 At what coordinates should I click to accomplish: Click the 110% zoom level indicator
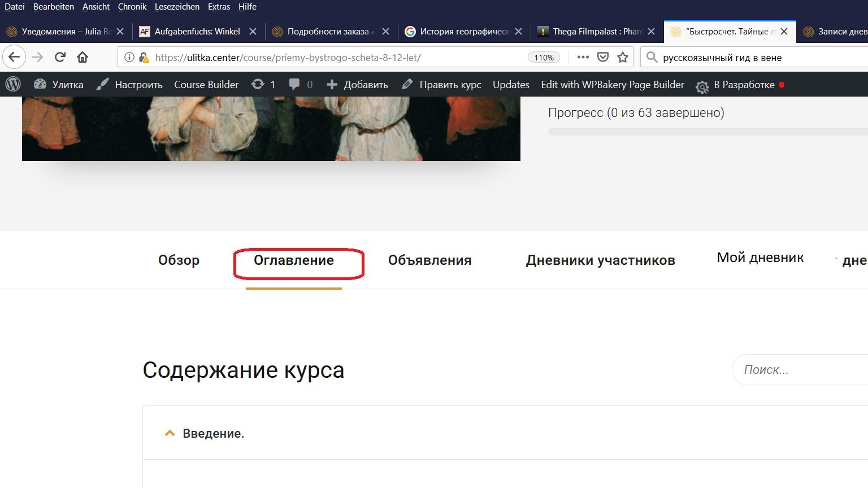[x=544, y=58]
